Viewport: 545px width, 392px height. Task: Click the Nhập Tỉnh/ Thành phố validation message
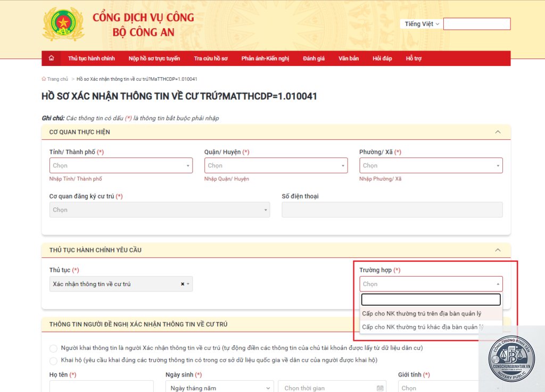click(76, 179)
